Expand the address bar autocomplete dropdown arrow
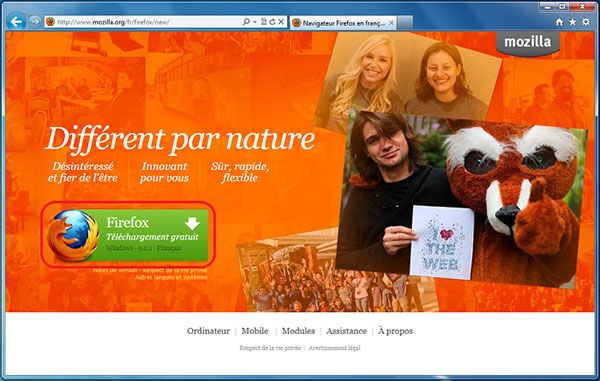The image size is (600, 381). pos(255,22)
